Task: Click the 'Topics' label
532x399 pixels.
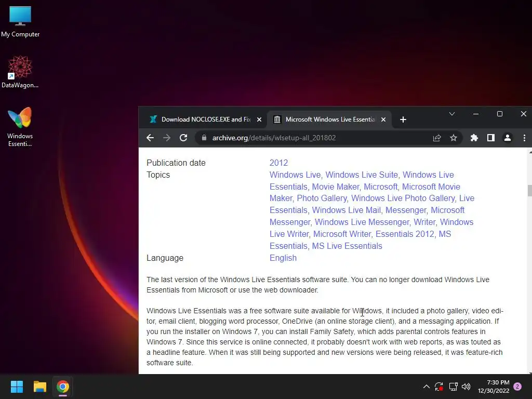Action: coord(158,175)
